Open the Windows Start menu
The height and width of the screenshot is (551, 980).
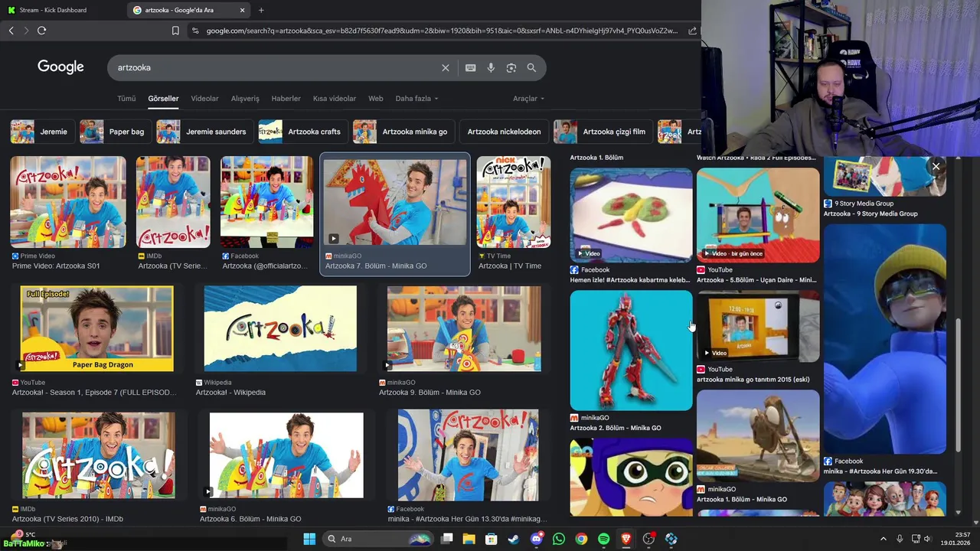click(309, 539)
